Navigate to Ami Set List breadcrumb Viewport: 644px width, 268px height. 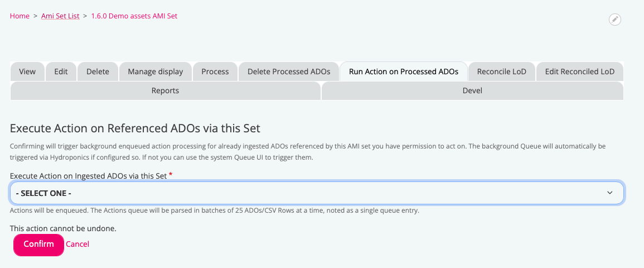(x=60, y=16)
